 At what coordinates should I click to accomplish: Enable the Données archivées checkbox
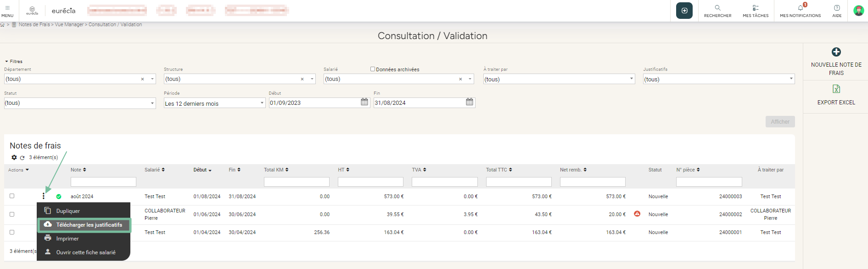pyautogui.click(x=373, y=69)
